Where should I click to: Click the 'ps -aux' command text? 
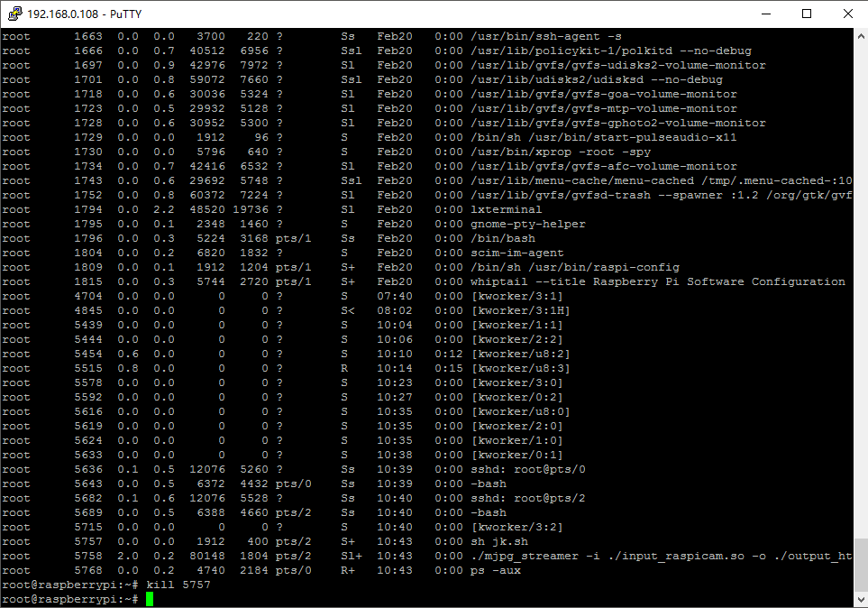[496, 570]
